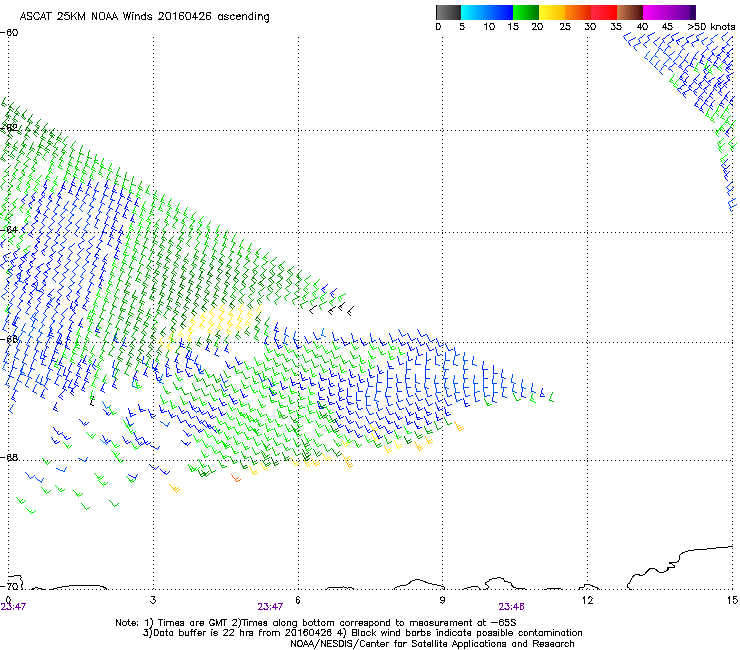740x650 pixels.
Task: Click the yellow 20-25 knots legend segment
Action: [x=552, y=12]
